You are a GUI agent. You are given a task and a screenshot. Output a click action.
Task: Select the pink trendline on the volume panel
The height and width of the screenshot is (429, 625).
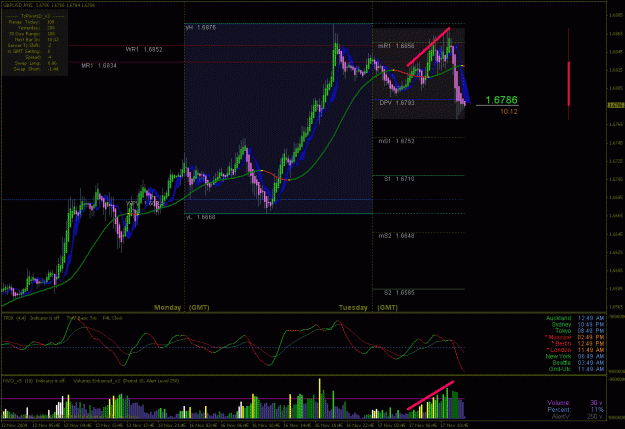430,396
